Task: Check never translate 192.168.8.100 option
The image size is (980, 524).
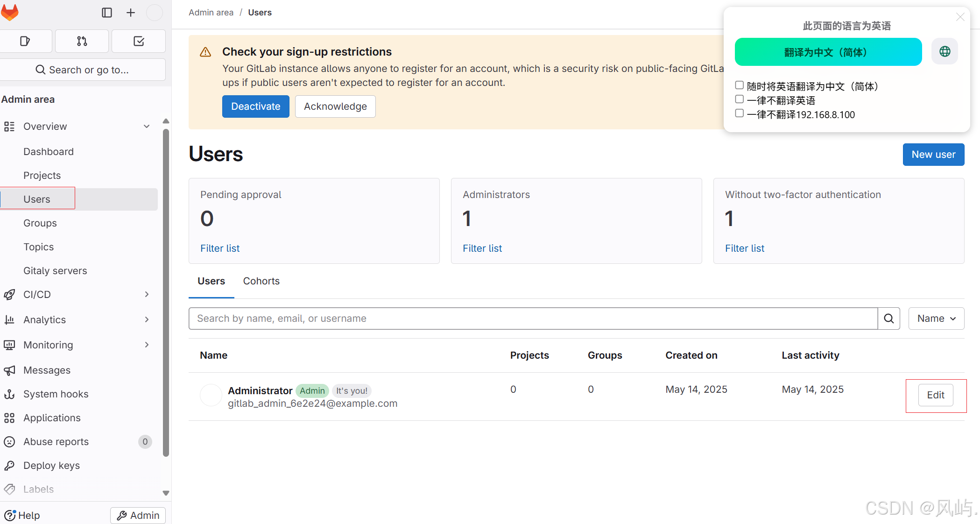Action: click(x=740, y=113)
